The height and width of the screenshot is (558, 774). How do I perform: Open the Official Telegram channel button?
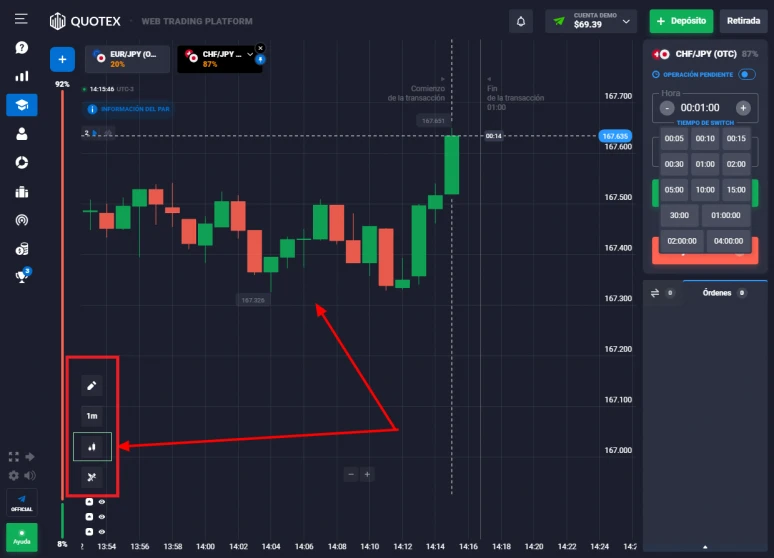pos(22,503)
